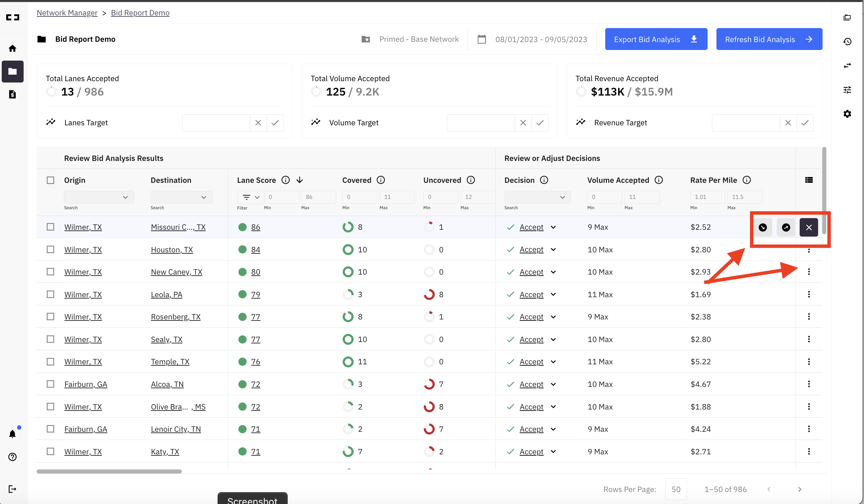
Task: Open the kebab menu for the Temple, TX row
Action: point(809,361)
